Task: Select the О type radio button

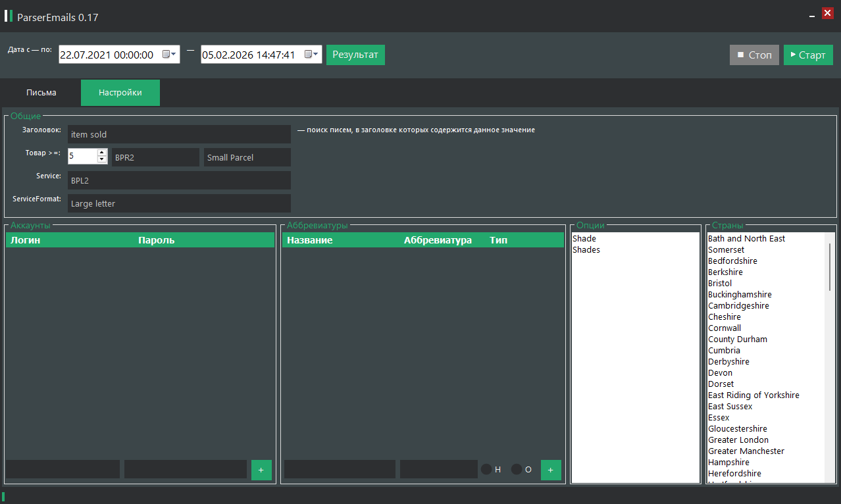Action: (517, 470)
